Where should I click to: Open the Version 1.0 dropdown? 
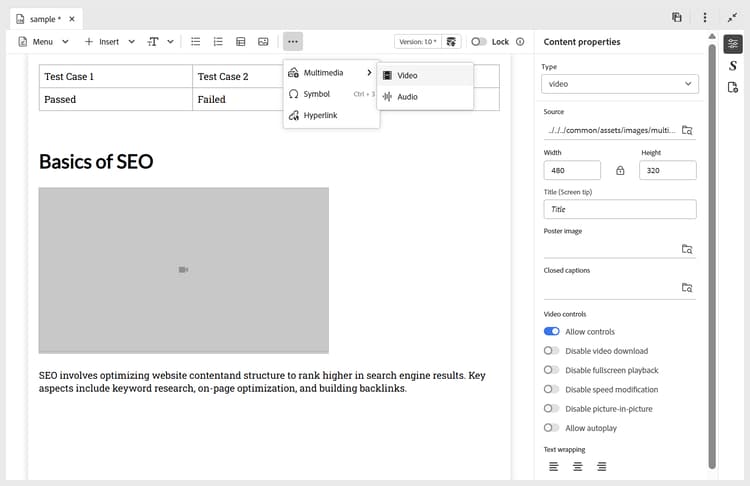(418, 42)
